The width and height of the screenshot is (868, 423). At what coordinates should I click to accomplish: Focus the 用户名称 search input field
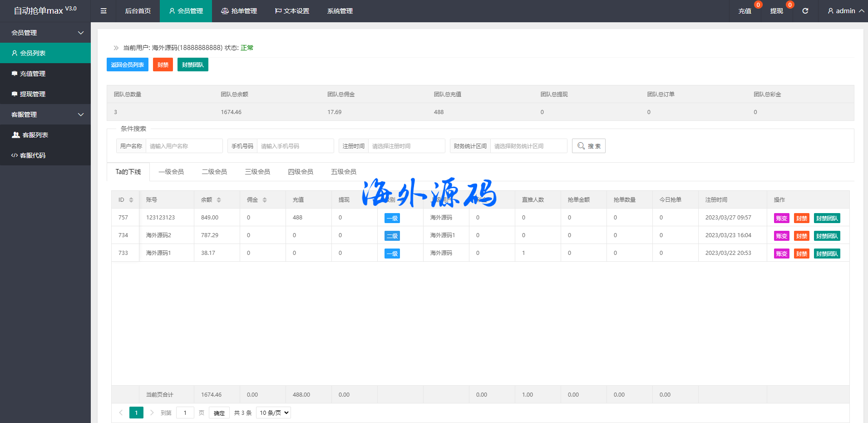[184, 146]
